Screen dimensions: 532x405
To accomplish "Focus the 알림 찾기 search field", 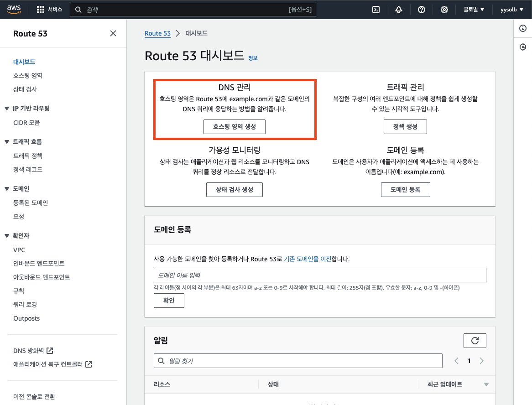I will 298,361.
